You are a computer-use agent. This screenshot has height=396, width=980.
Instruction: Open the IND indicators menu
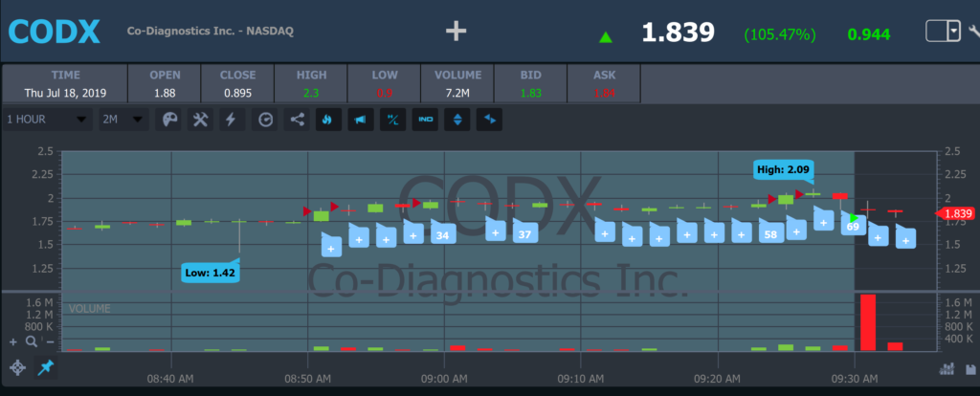[425, 120]
